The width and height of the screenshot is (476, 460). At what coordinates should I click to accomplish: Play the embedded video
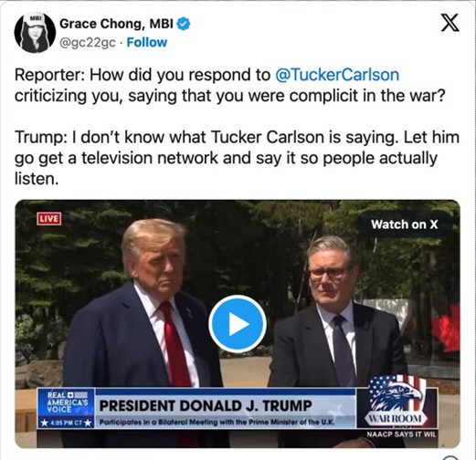(x=238, y=324)
